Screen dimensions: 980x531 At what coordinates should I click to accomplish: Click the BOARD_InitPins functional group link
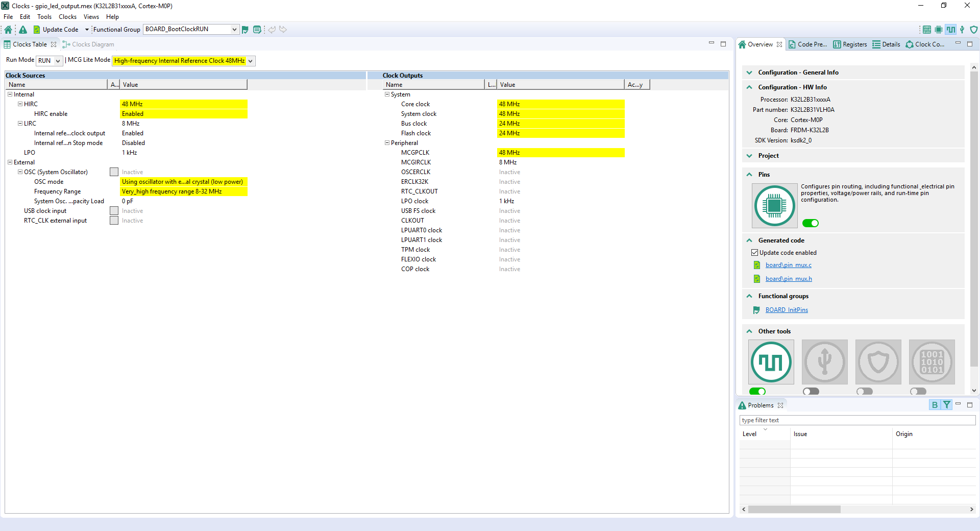pyautogui.click(x=787, y=310)
